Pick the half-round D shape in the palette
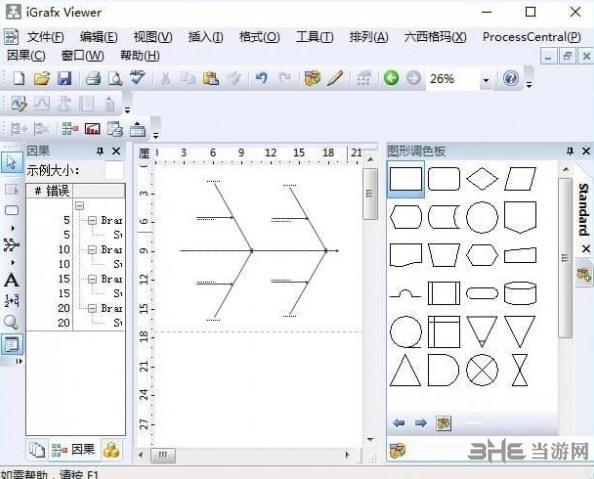Screen dimensions: 594x479 tap(443, 370)
